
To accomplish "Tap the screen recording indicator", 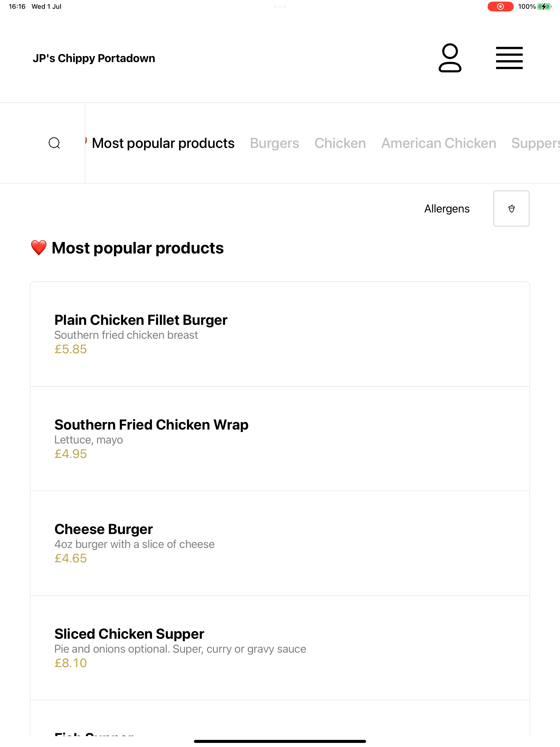I will 500,6.
